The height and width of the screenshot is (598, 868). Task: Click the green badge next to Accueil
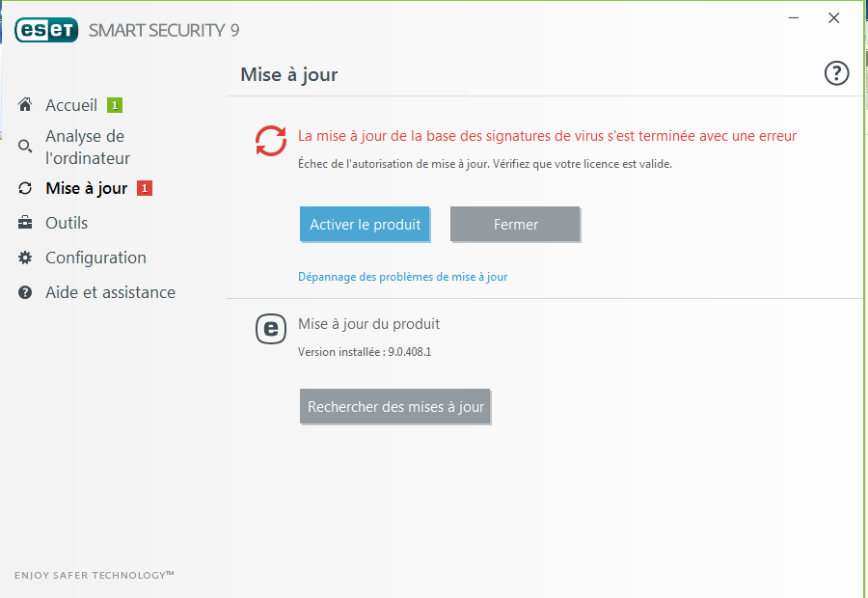point(115,105)
